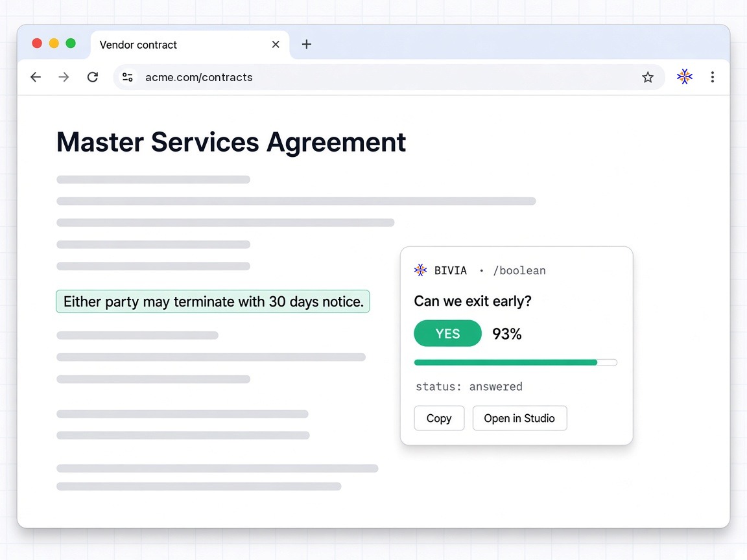The height and width of the screenshot is (560, 747).
Task: Click the 'status: answered' text
Action: point(469,386)
